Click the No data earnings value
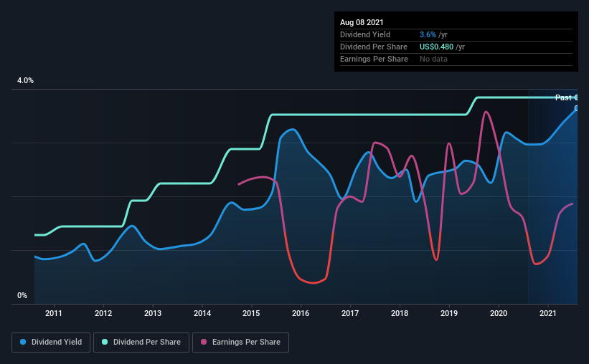This screenshot has height=364, width=589. click(433, 59)
